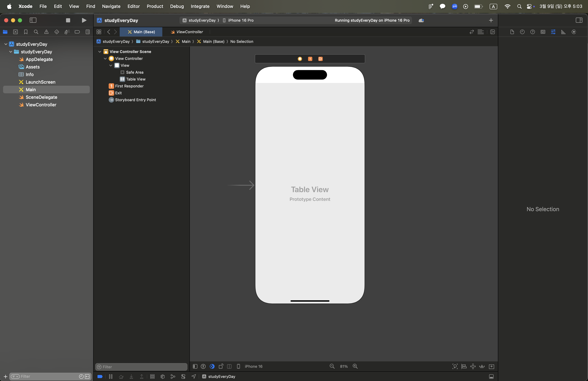Collapse the studyEveryDay project root
The image size is (588, 381).
pyautogui.click(x=6, y=44)
